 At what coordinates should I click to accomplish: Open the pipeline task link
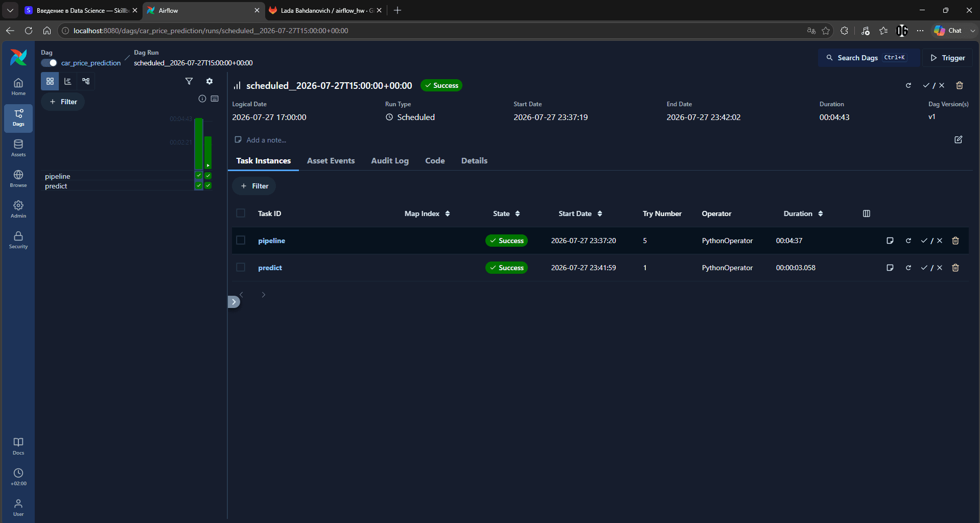(x=271, y=241)
